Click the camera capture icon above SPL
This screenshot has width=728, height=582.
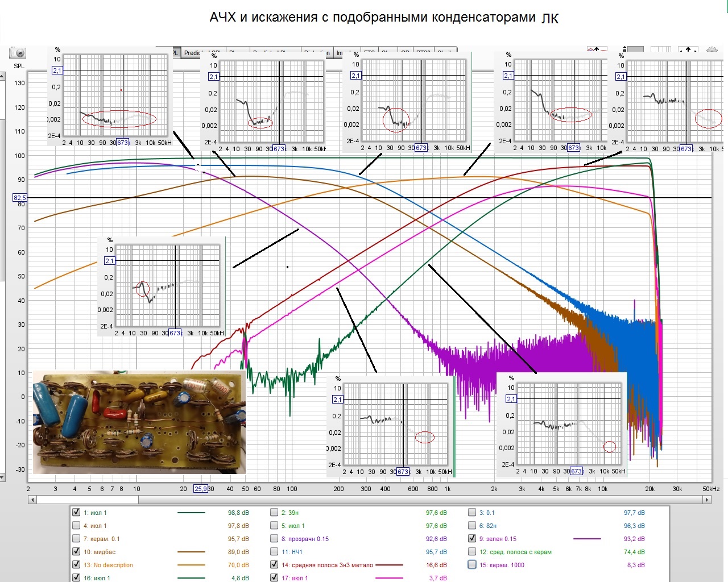[18, 53]
